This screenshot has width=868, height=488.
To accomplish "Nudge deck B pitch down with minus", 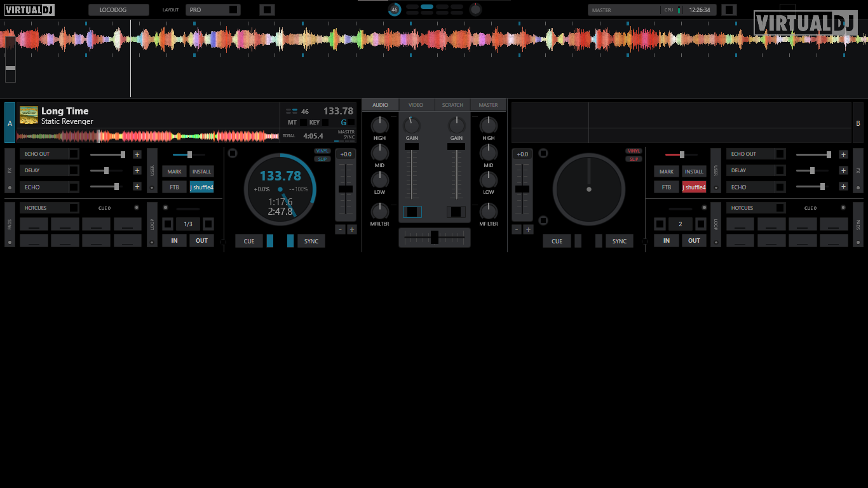I will click(517, 229).
